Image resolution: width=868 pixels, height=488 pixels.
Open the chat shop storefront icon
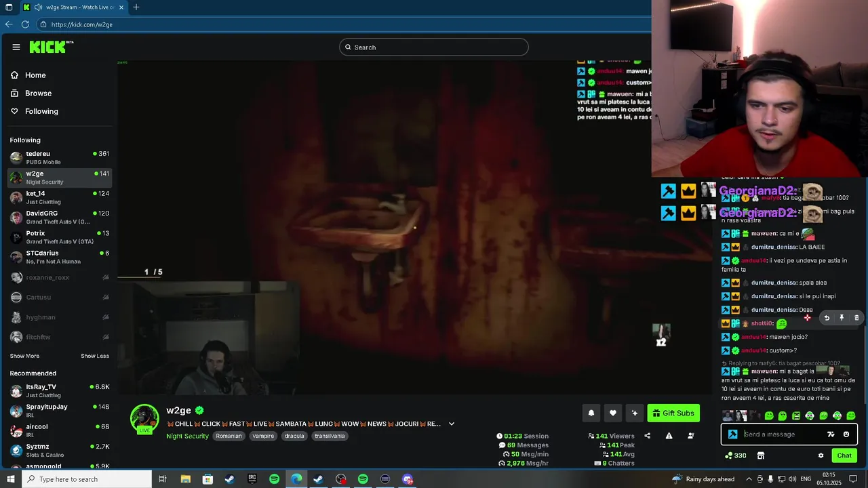761,455
